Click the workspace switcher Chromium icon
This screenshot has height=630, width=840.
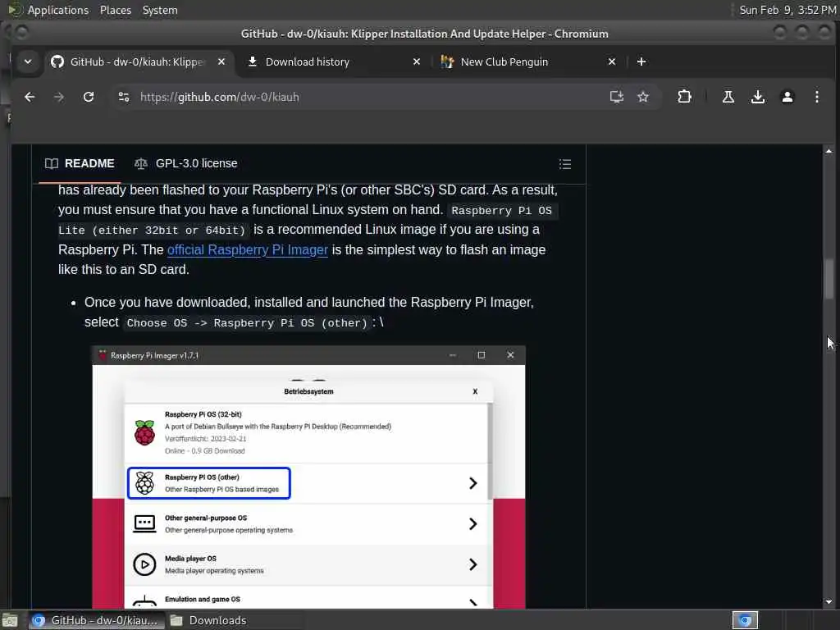click(745, 620)
